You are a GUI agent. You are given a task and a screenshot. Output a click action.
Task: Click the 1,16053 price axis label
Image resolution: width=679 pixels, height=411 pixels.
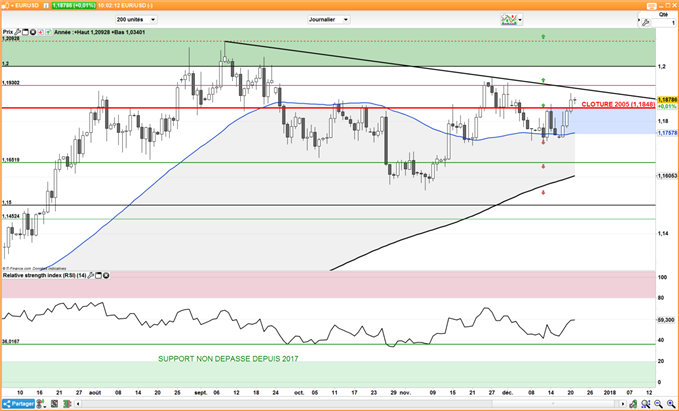667,175
